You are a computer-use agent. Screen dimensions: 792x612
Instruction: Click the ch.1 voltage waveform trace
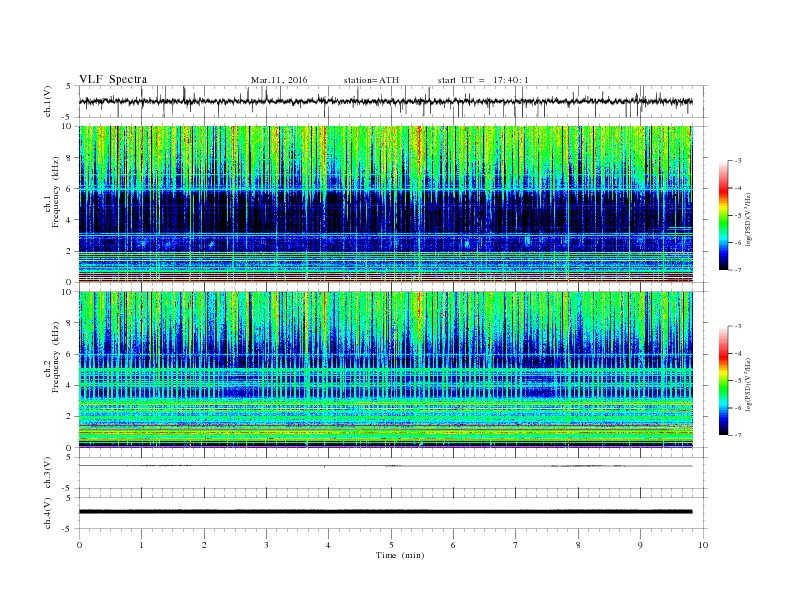point(385,101)
